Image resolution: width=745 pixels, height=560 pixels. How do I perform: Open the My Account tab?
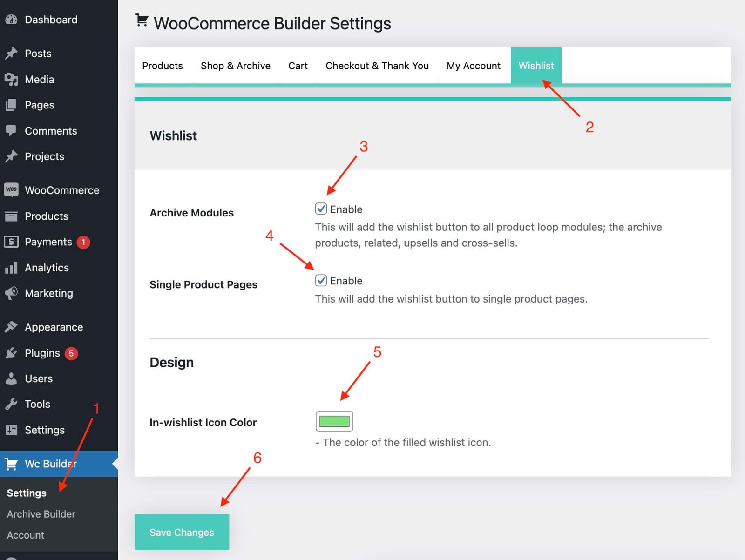coord(474,66)
